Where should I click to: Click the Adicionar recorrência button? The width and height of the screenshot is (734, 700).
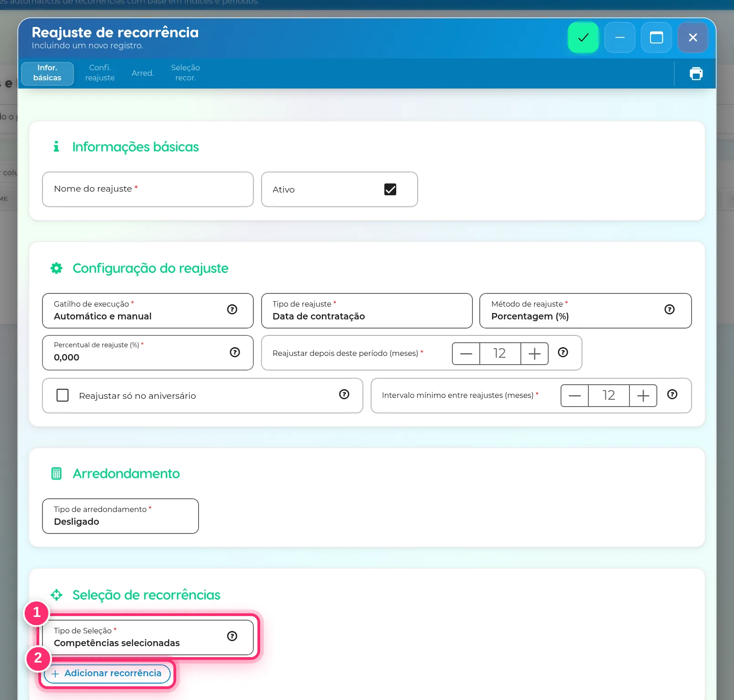(x=107, y=674)
